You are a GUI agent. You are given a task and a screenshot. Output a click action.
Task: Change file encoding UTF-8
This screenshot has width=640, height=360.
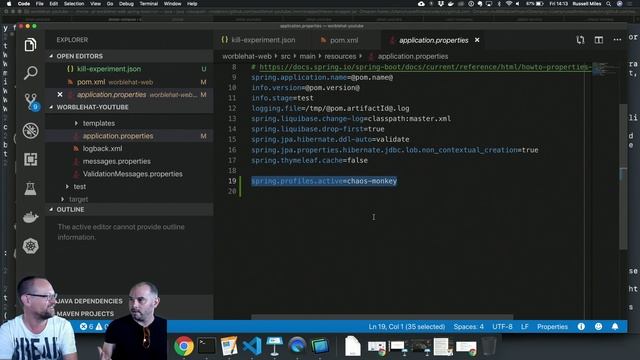click(x=502, y=327)
